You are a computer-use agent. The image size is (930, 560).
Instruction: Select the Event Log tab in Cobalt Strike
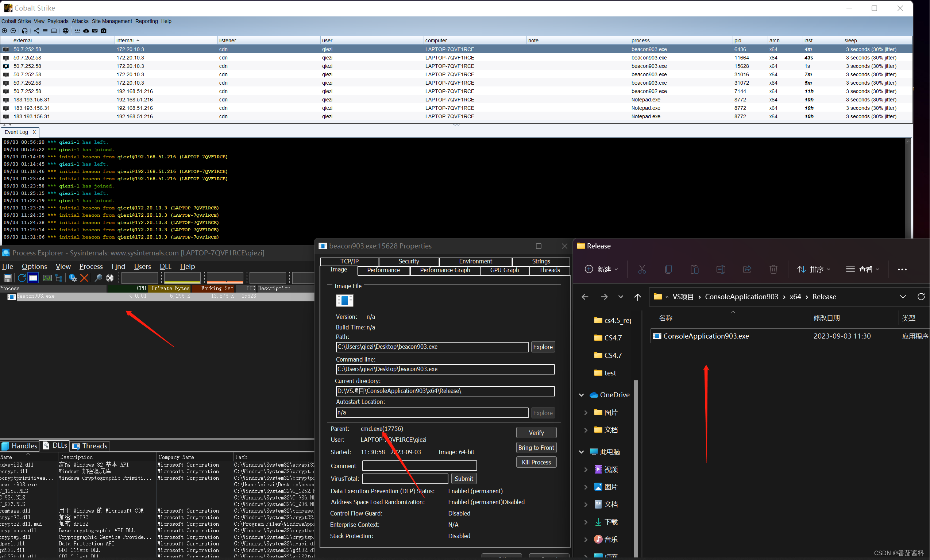[16, 132]
